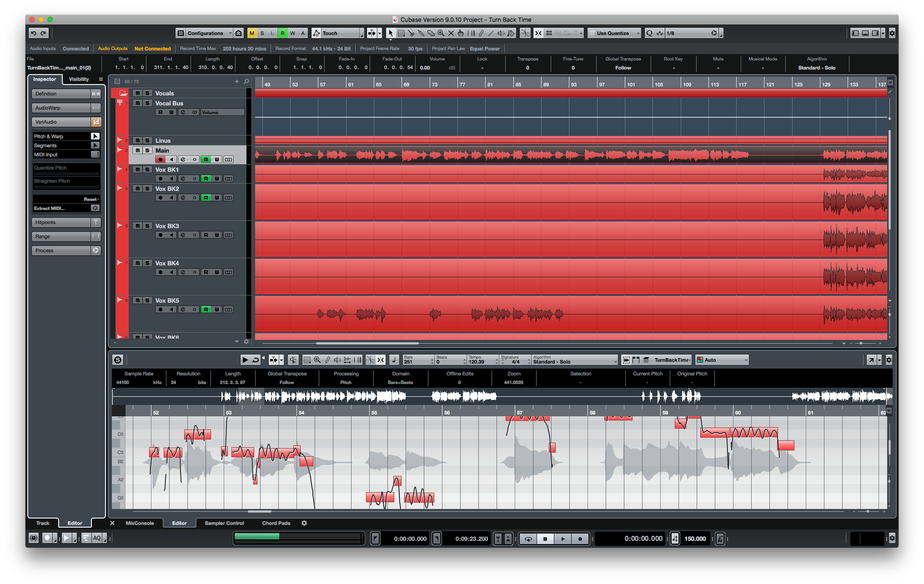
Task: Click the transport Stop button
Action: (545, 539)
